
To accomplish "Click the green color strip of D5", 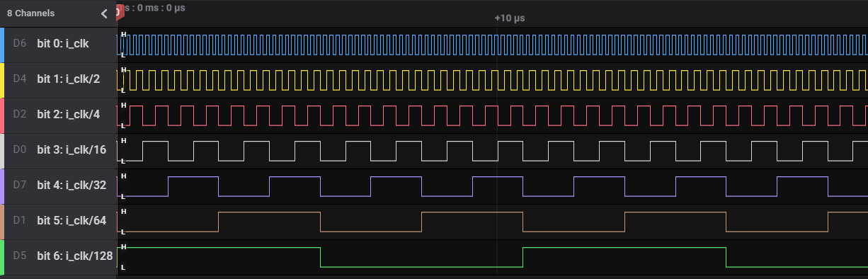I will (x=2, y=257).
